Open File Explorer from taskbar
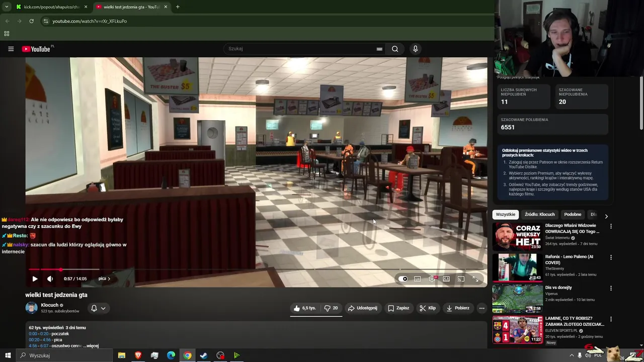644x362 pixels. click(121, 355)
